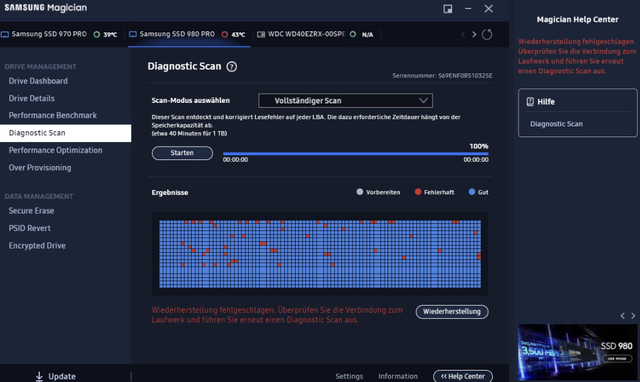Open Drive Details in the sidebar
The image size is (640, 382).
(32, 98)
